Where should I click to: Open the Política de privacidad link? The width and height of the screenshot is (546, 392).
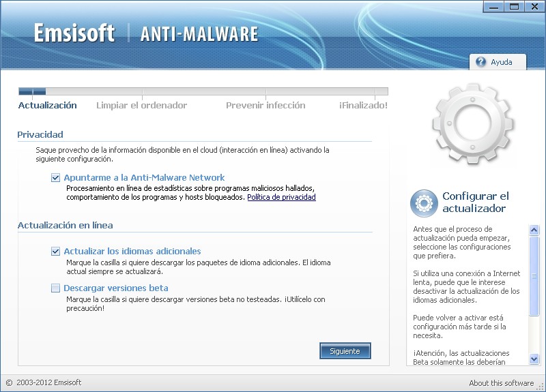click(x=281, y=197)
